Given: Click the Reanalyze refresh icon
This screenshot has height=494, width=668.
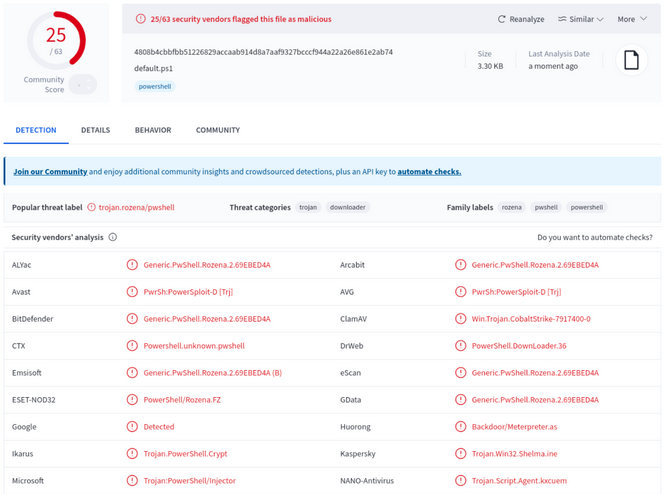Looking at the screenshot, I should pyautogui.click(x=501, y=19).
